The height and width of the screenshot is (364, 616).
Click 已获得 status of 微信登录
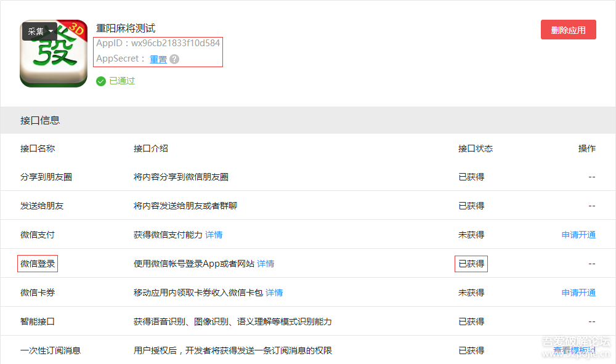click(471, 264)
